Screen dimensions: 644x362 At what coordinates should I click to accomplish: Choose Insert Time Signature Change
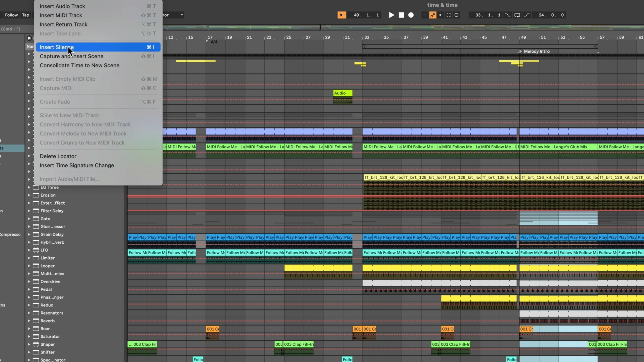tap(98, 165)
